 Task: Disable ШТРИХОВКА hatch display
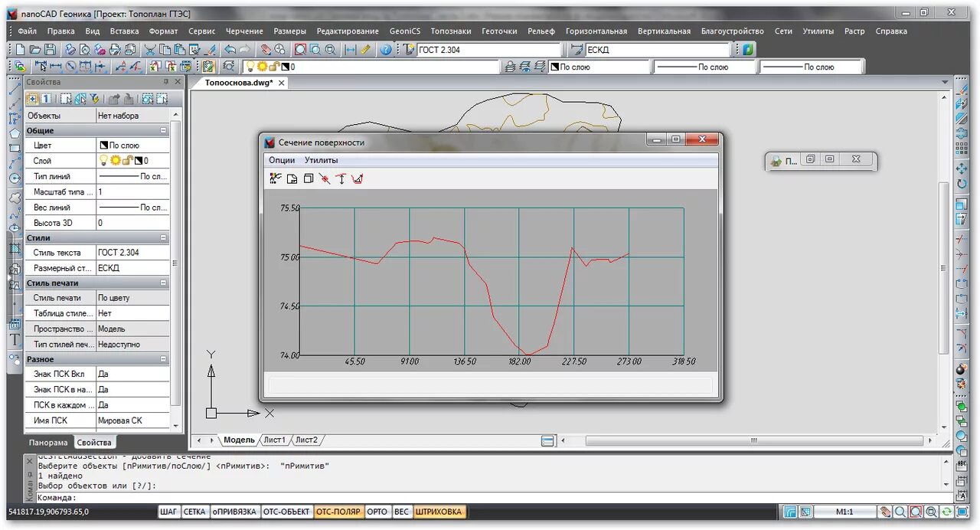pos(439,512)
